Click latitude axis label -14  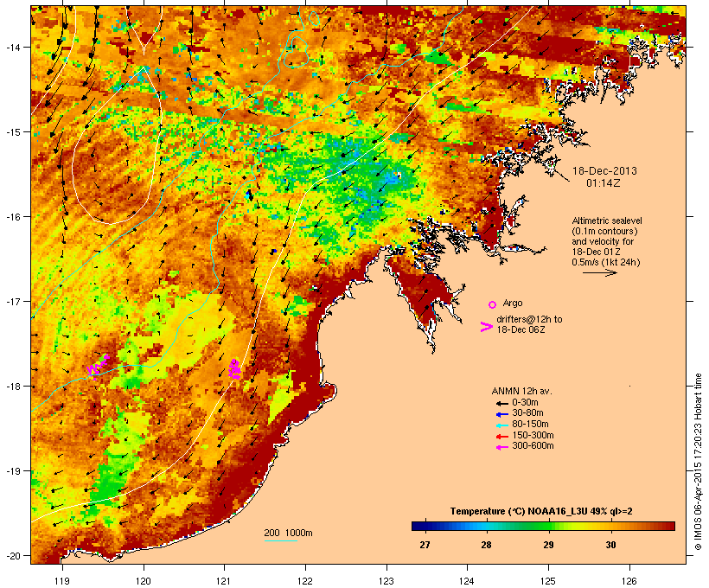tap(12, 47)
